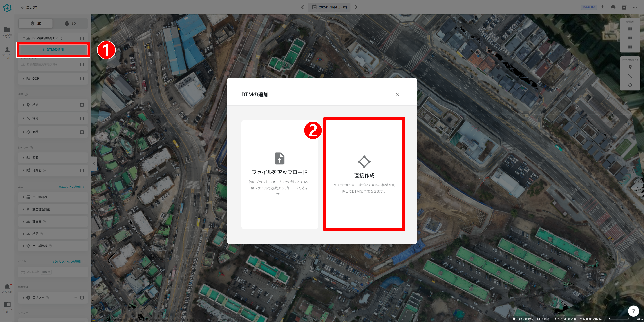Click the print icon in top bar

[x=613, y=7]
